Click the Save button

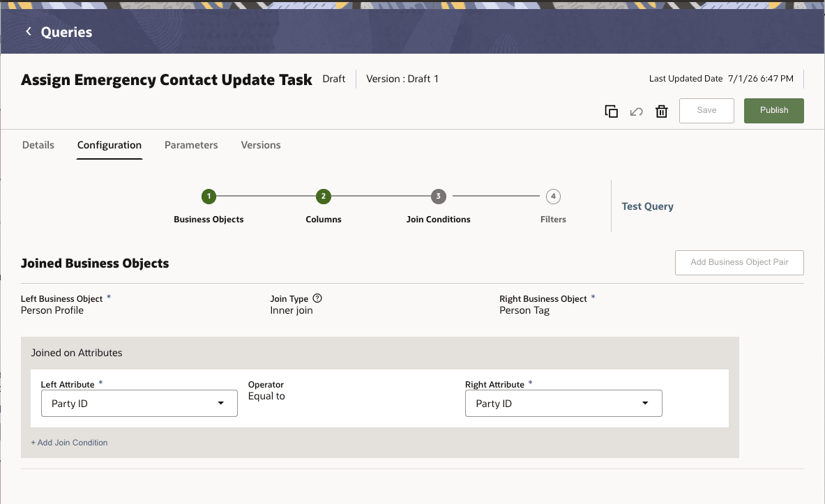(x=706, y=110)
